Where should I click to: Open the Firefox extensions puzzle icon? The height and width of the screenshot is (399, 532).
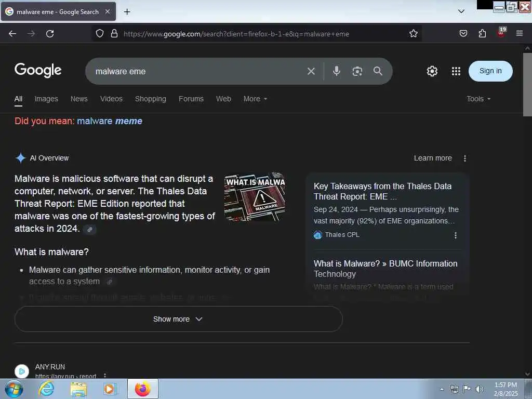(482, 34)
